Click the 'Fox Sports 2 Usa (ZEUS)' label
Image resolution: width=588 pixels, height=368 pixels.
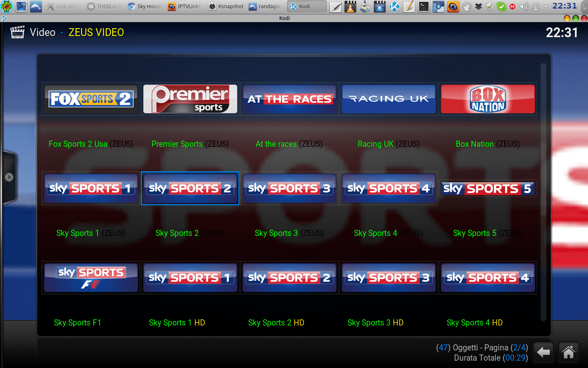[91, 144]
